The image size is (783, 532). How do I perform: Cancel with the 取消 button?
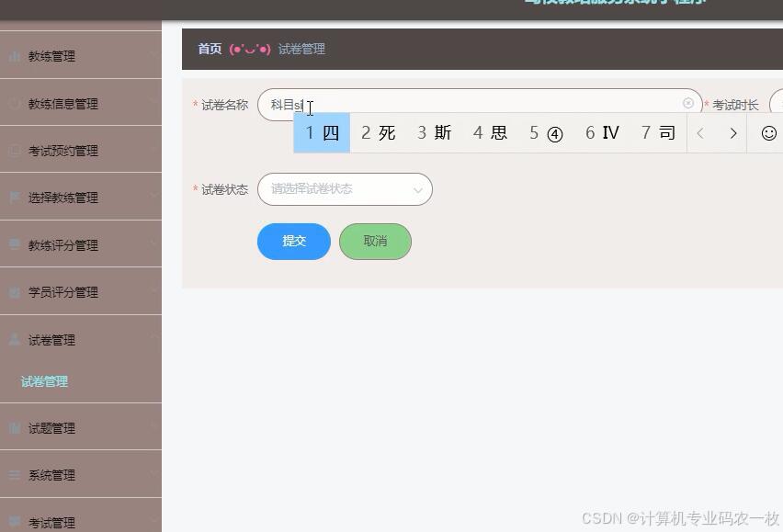[375, 242]
